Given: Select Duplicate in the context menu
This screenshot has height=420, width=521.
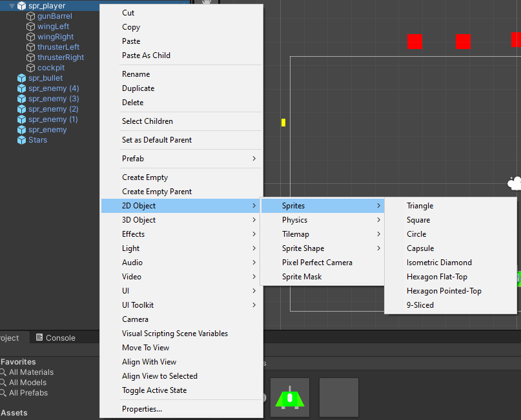Looking at the screenshot, I should (x=138, y=88).
